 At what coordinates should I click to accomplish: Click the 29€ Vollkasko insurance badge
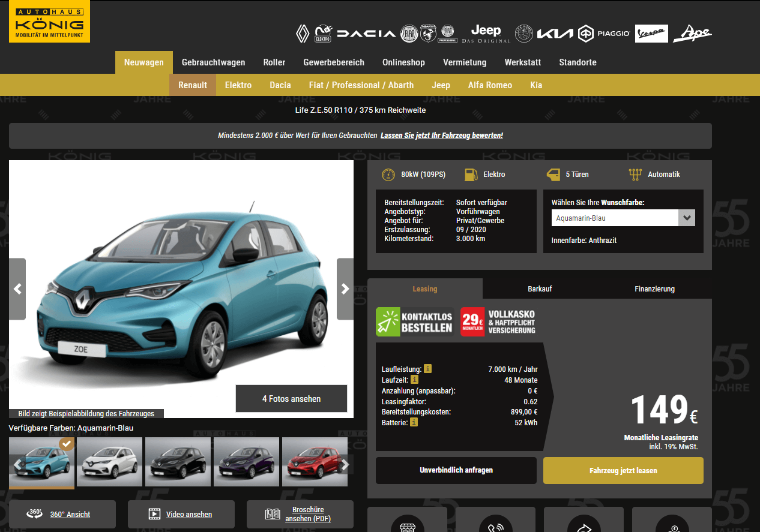tap(498, 321)
